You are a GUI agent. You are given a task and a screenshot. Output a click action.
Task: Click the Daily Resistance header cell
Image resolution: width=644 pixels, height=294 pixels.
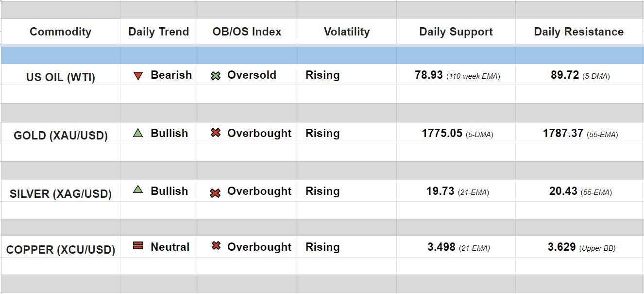pyautogui.click(x=578, y=32)
